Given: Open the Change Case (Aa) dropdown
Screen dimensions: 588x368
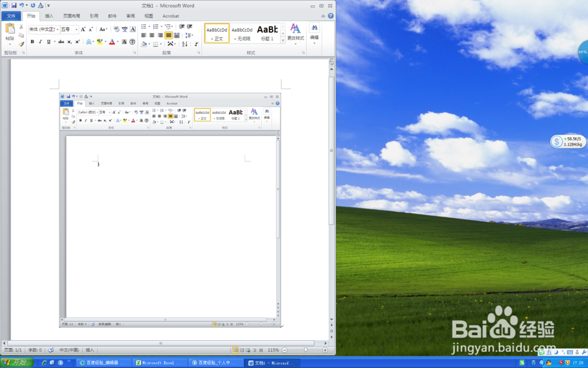Looking at the screenshot, I should (x=103, y=29).
